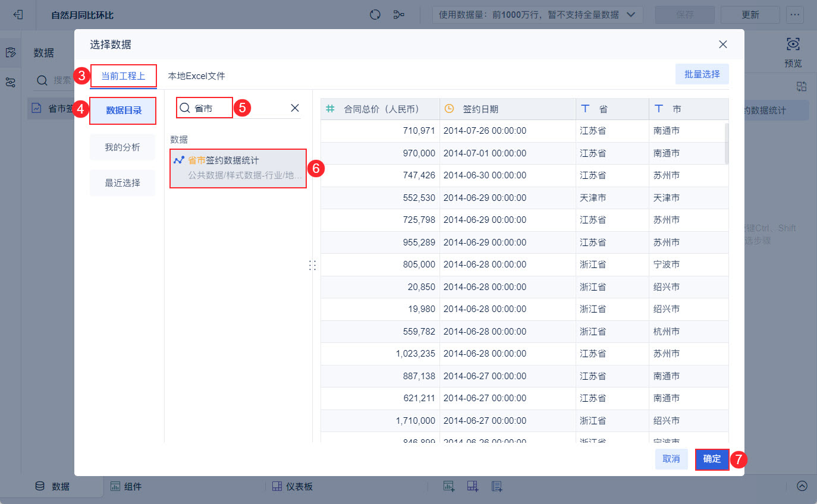Open the data volume dropdown in top bar
Image resolution: width=817 pixels, height=504 pixels.
[538, 14]
